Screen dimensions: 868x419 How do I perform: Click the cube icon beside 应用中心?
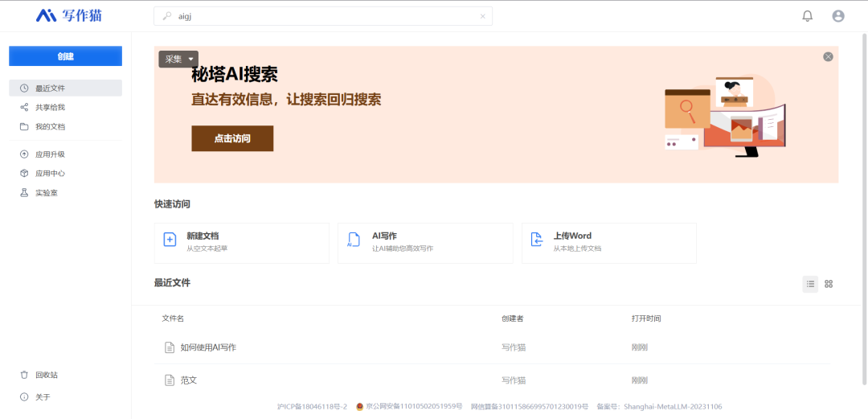24,174
